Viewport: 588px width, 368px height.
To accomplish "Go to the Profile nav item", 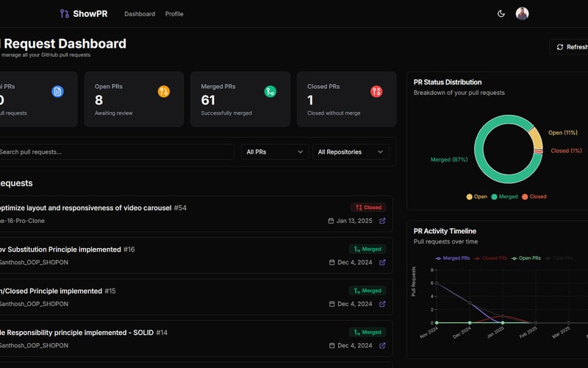I will coord(174,14).
